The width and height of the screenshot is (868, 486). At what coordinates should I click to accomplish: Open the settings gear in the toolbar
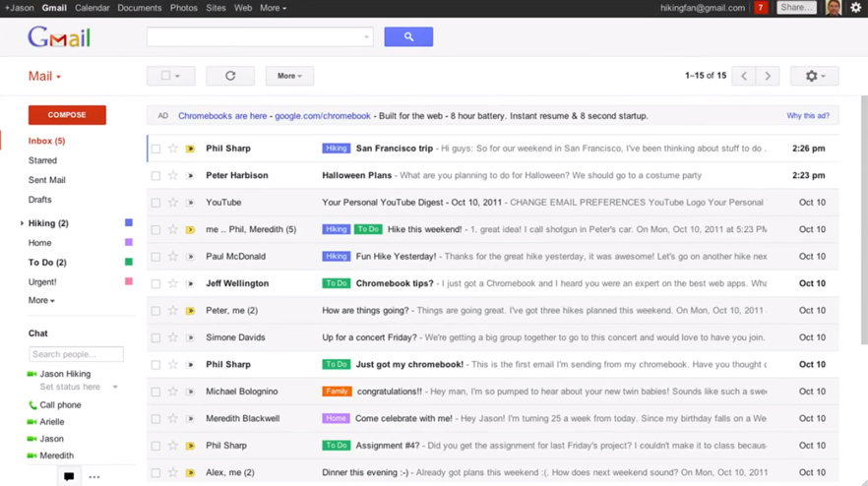[814, 76]
